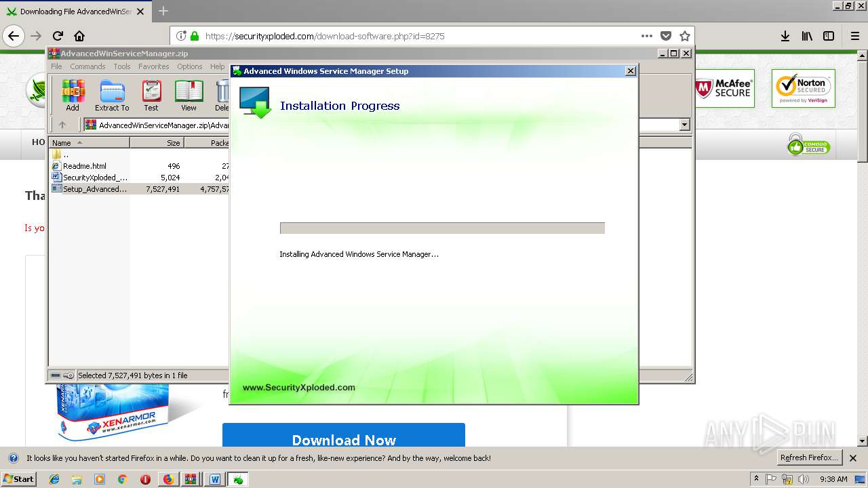Open the Firefox Library
The height and width of the screenshot is (488, 868).
pos(807,36)
